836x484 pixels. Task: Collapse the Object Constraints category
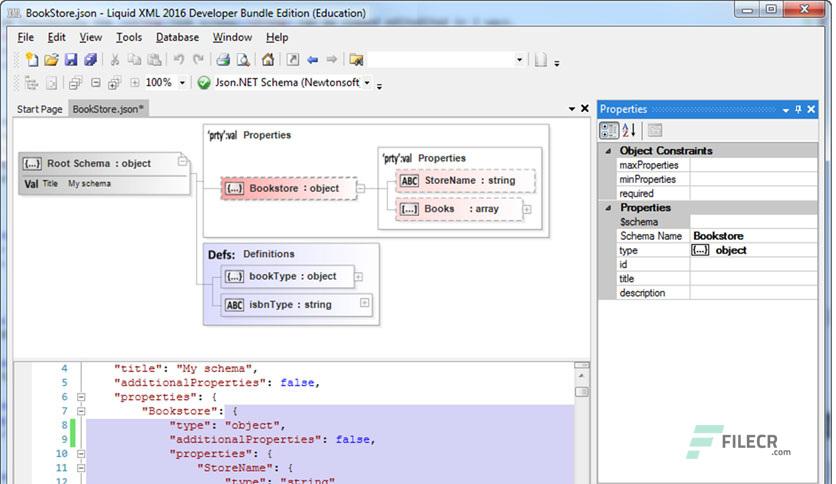click(608, 151)
